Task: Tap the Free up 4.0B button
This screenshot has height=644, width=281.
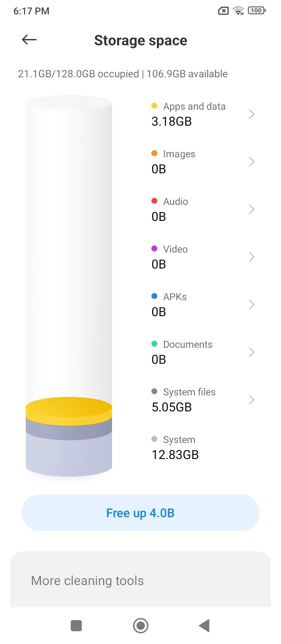Action: click(x=140, y=512)
